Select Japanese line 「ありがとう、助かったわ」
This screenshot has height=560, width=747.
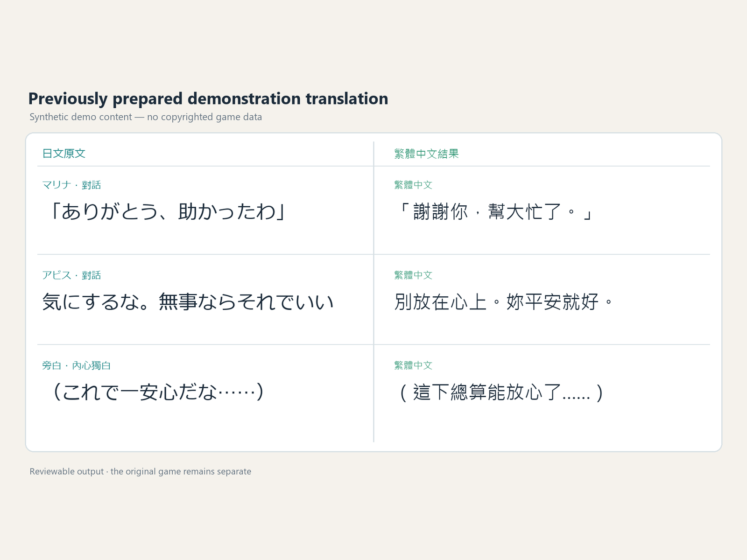tap(165, 212)
